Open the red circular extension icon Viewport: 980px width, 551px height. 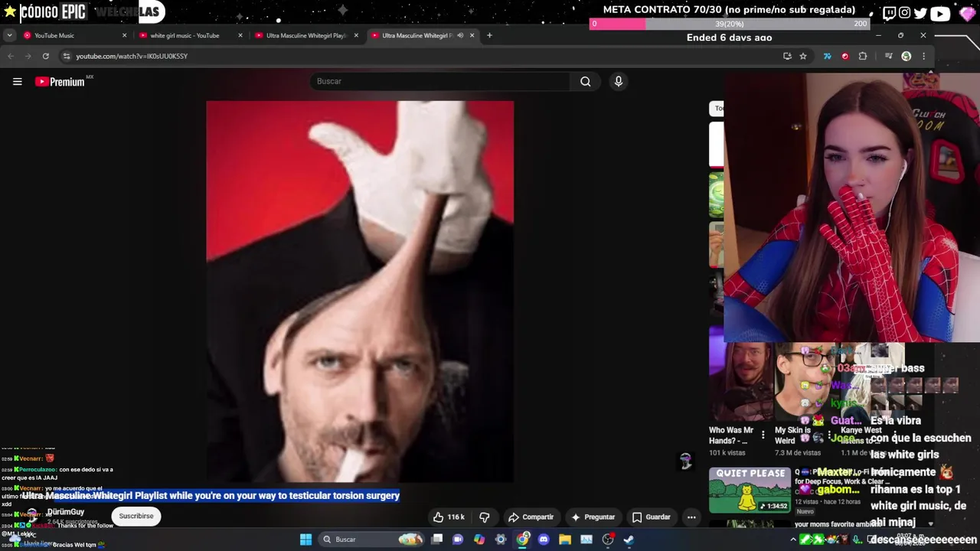tap(844, 56)
